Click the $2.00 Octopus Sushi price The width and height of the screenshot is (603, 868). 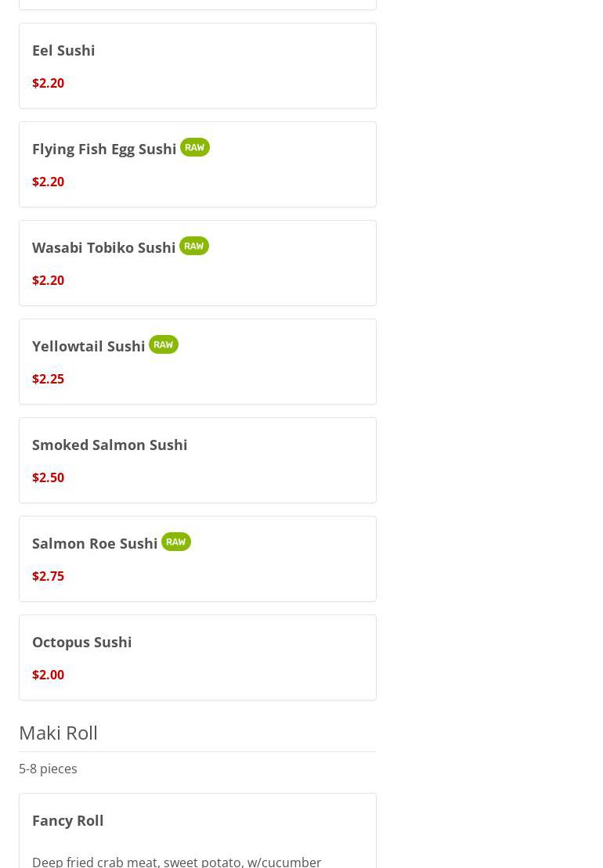(x=48, y=675)
